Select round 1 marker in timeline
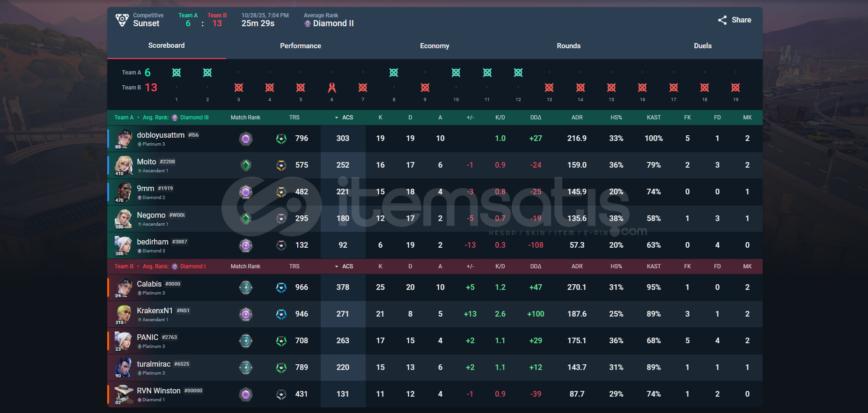This screenshot has width=868, height=413. [177, 73]
